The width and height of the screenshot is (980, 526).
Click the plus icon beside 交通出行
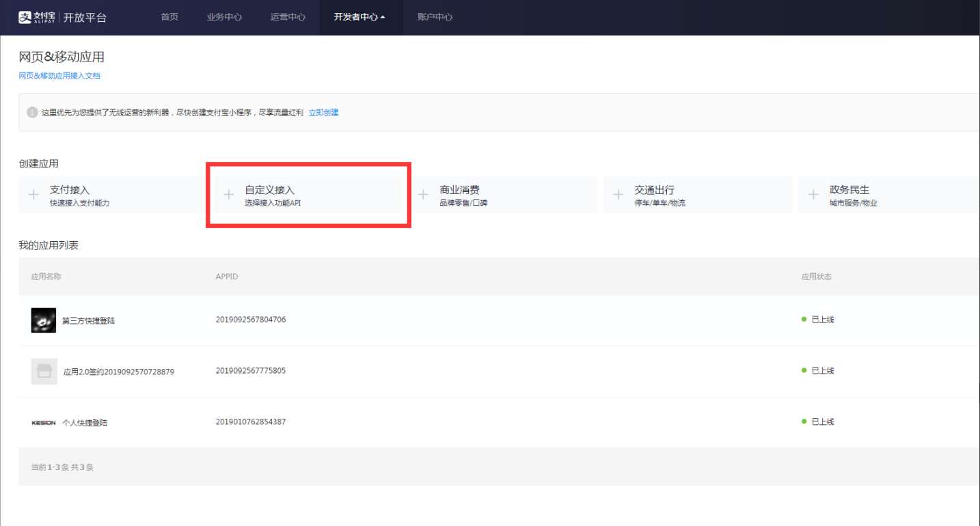[x=618, y=195]
